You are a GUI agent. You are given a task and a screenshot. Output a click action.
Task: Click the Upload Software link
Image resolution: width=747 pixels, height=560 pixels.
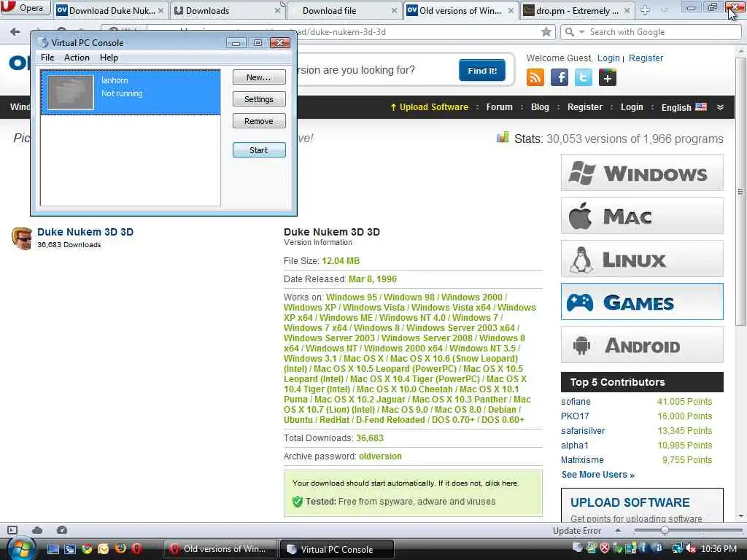pyautogui.click(x=429, y=107)
